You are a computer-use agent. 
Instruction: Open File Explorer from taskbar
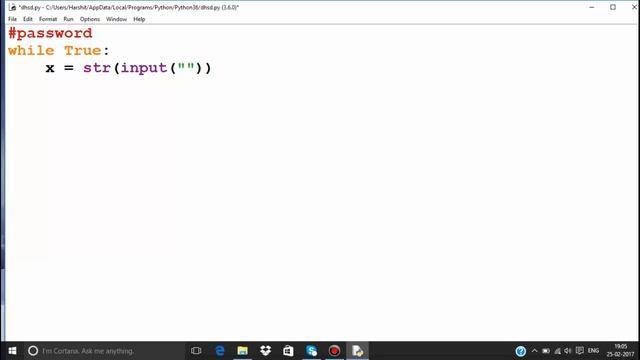pos(242,351)
